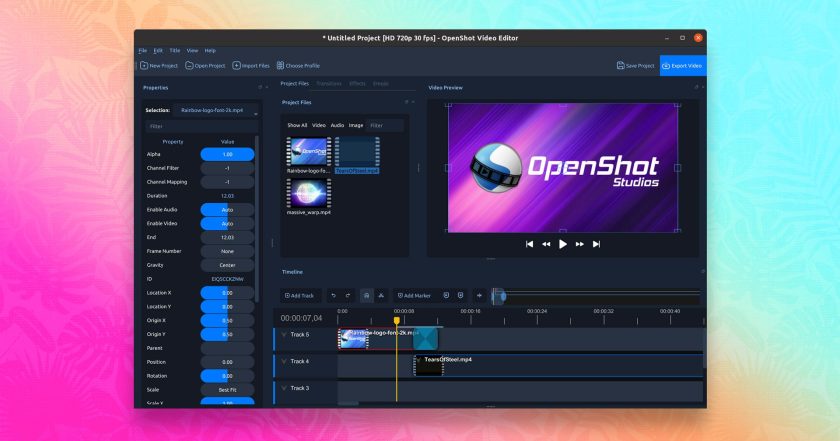Filter project files by Show All
Image resolution: width=840 pixels, height=441 pixels.
(297, 125)
